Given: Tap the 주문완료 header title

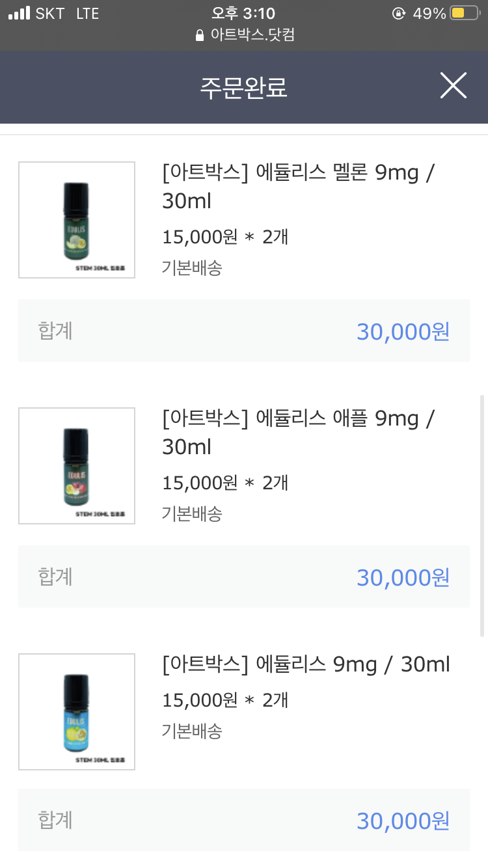Looking at the screenshot, I should coord(243,87).
